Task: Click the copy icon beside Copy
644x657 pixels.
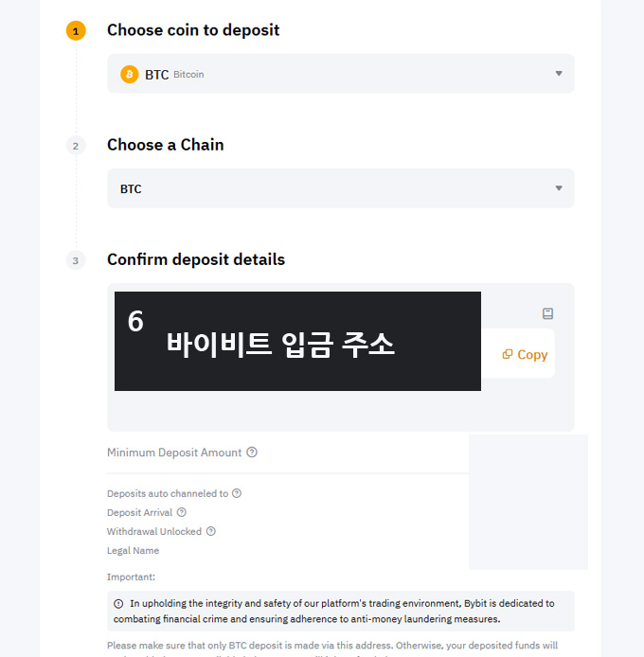Action: click(508, 354)
